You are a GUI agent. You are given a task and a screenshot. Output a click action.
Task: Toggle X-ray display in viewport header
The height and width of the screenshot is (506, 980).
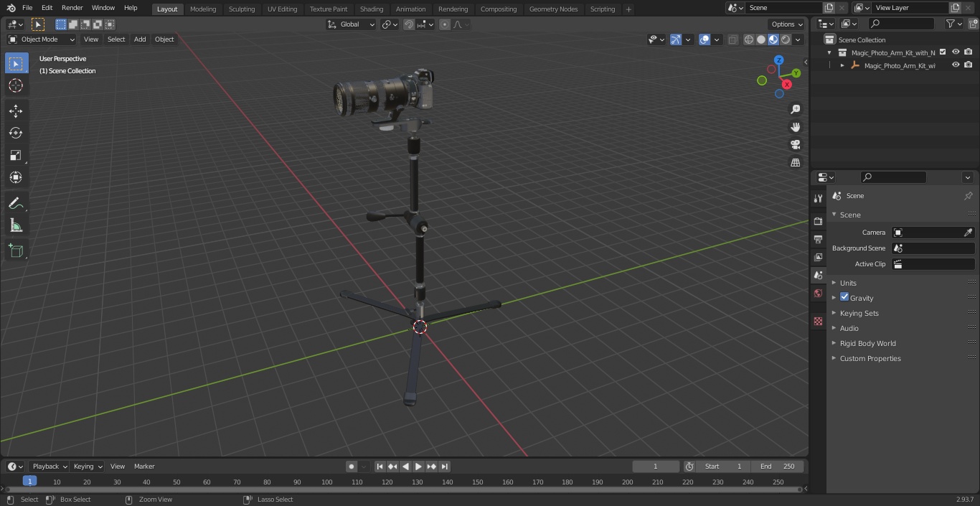tap(732, 39)
